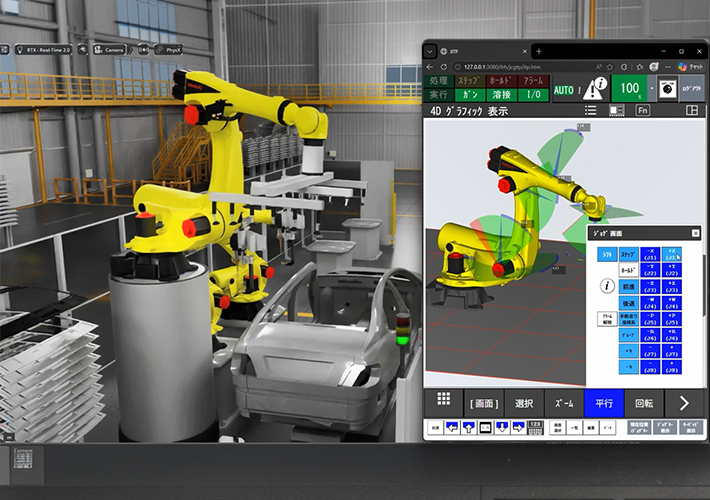Open the [画面] screen menu
This screenshot has height=500, width=710.
tap(484, 403)
